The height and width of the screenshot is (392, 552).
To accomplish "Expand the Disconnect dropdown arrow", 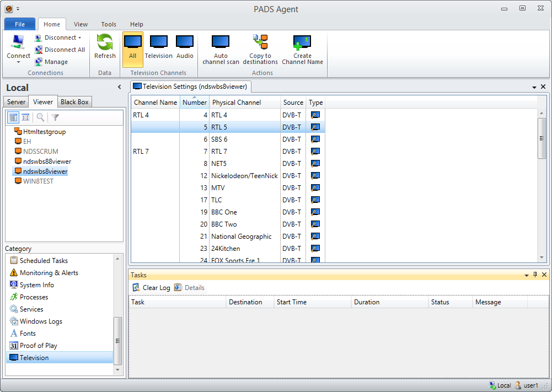I will (80, 38).
